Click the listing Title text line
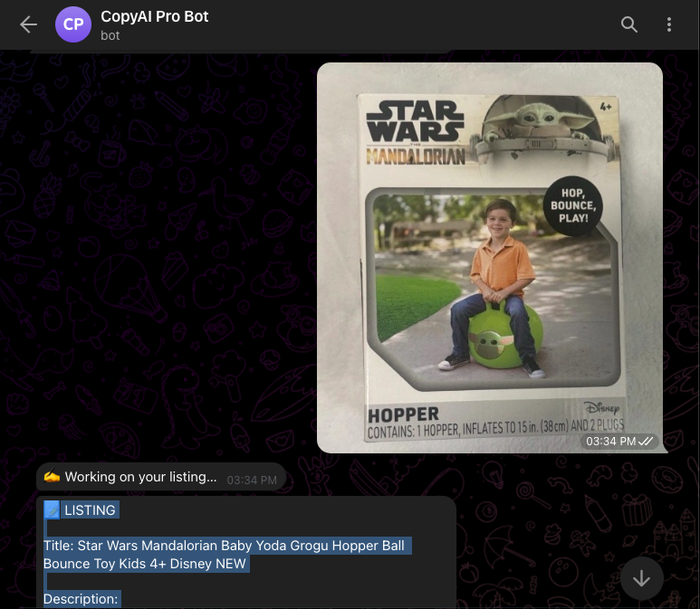 224,546
